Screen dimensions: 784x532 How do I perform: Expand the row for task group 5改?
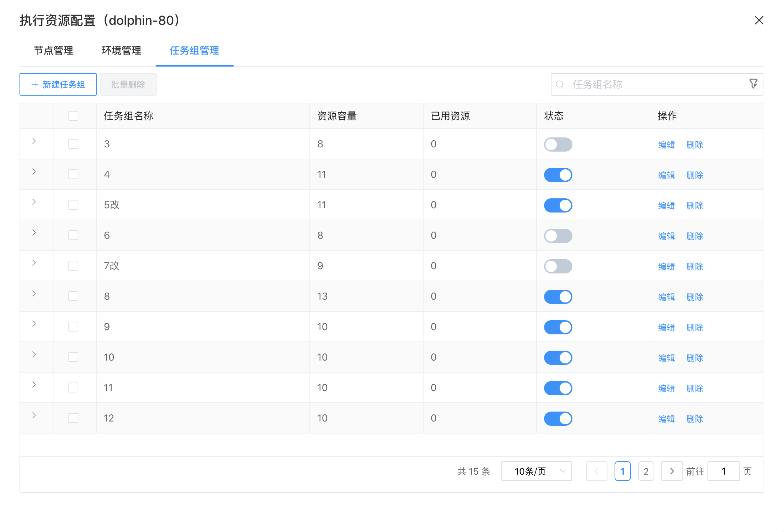(34, 202)
